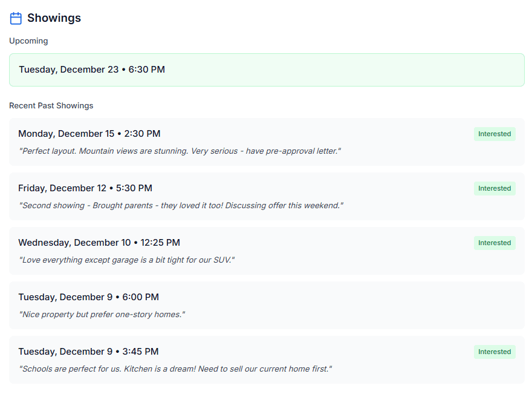Select the Friday, December 12 showing
532x394 pixels.
pyautogui.click(x=85, y=188)
